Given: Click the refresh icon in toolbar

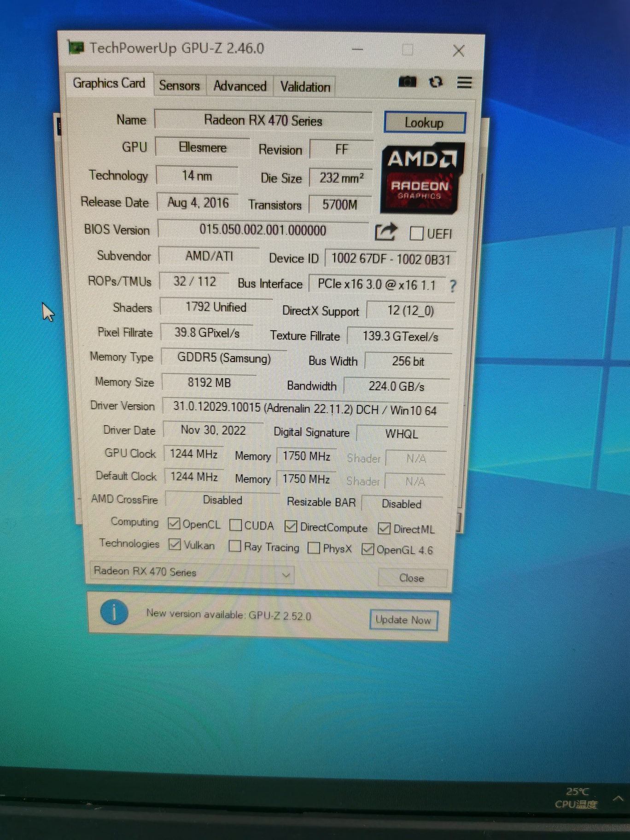Looking at the screenshot, I should click(x=436, y=82).
